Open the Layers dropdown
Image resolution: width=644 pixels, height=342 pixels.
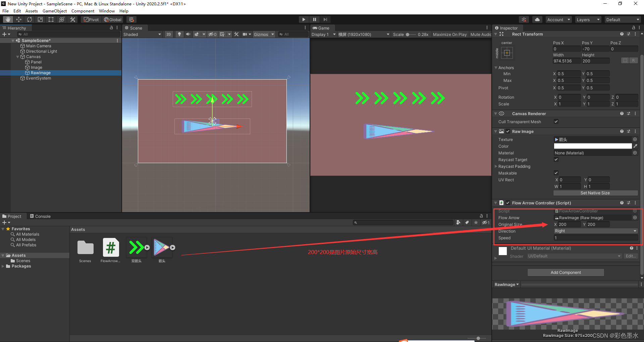tap(588, 19)
